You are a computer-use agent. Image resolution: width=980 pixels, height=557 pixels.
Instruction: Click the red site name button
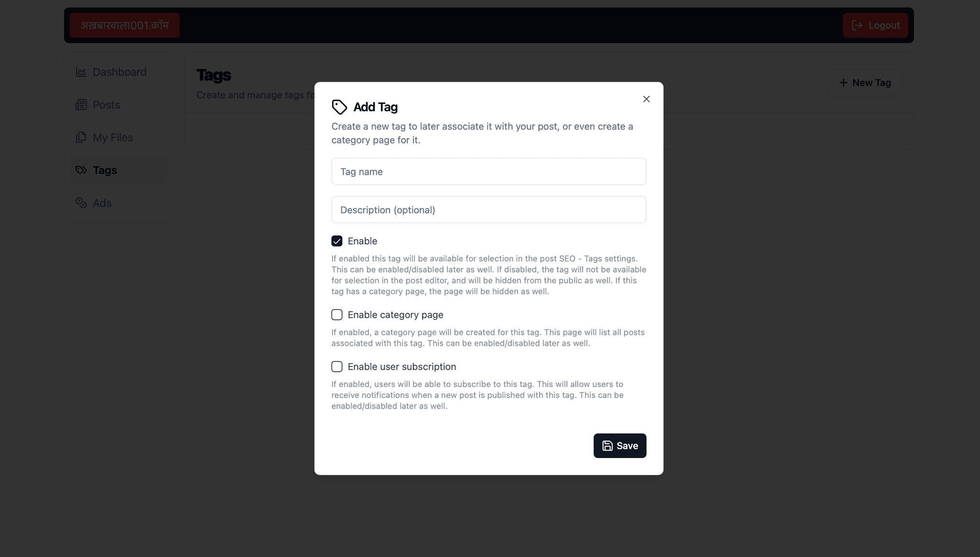[x=124, y=25]
